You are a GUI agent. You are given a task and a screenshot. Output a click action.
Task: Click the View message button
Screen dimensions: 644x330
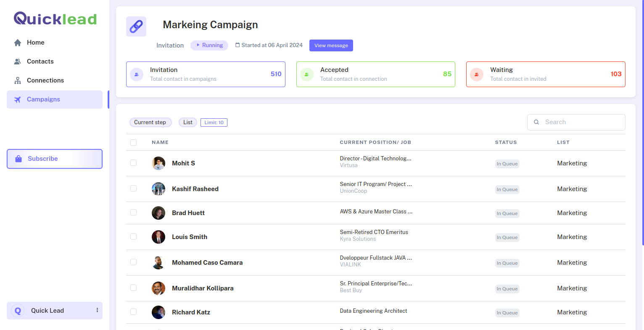331,45
